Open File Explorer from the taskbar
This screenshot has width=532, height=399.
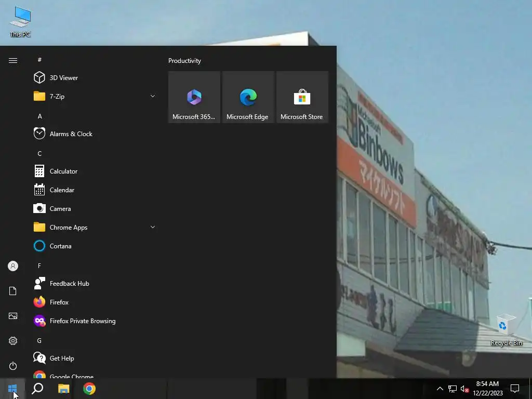pyautogui.click(x=63, y=389)
